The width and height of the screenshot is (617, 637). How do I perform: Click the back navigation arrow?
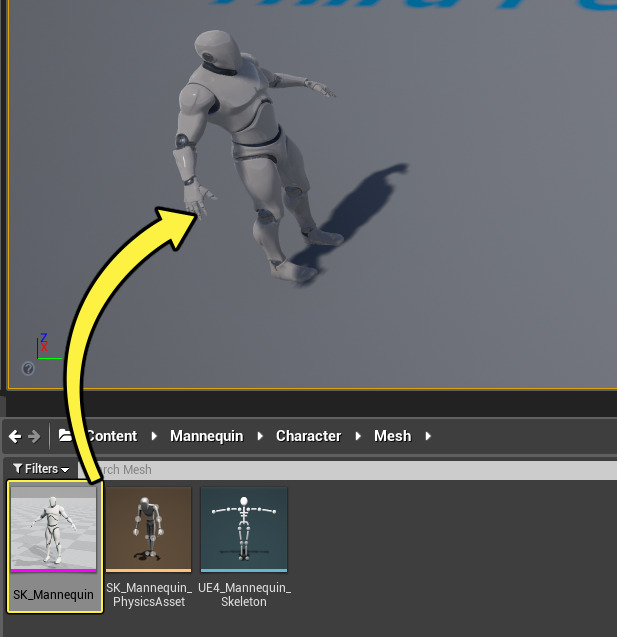pyautogui.click(x=14, y=436)
